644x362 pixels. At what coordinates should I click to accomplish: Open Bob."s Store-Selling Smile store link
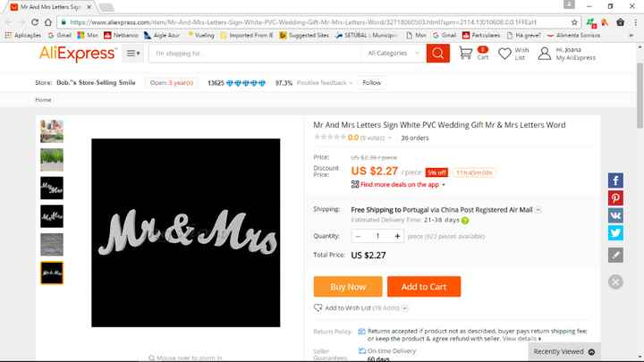click(96, 82)
